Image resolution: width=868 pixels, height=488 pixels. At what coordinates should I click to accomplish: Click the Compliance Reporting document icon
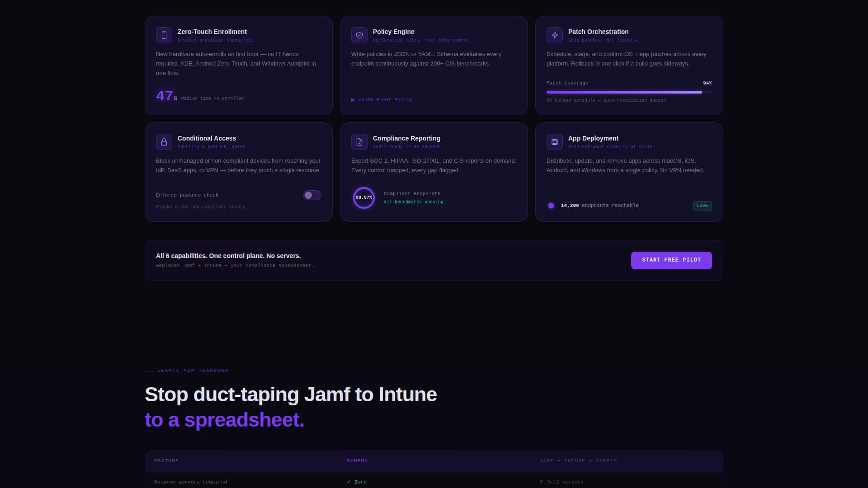(x=359, y=142)
